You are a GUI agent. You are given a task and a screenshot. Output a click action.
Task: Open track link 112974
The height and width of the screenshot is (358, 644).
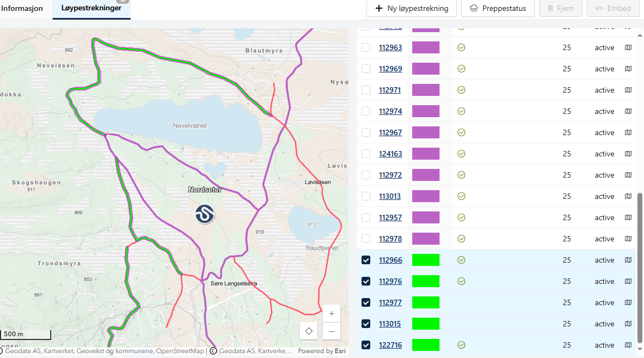pyautogui.click(x=390, y=111)
